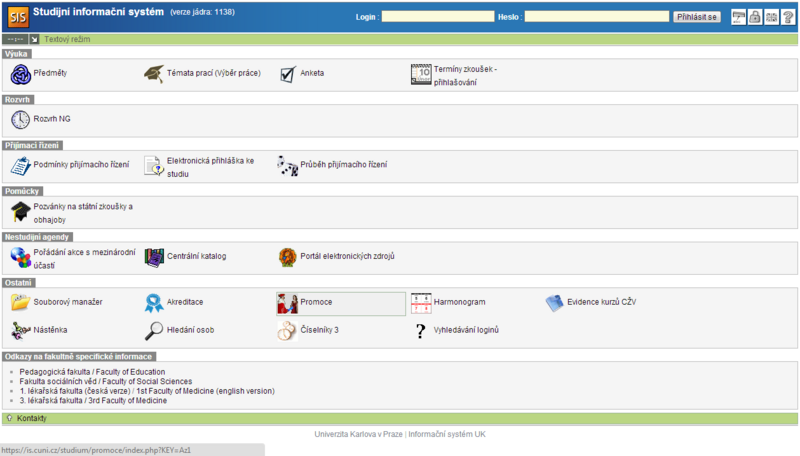Viewport: 800px width, 456px height.
Task: Open the Souborový manažer folder icon
Action: pyautogui.click(x=20, y=302)
